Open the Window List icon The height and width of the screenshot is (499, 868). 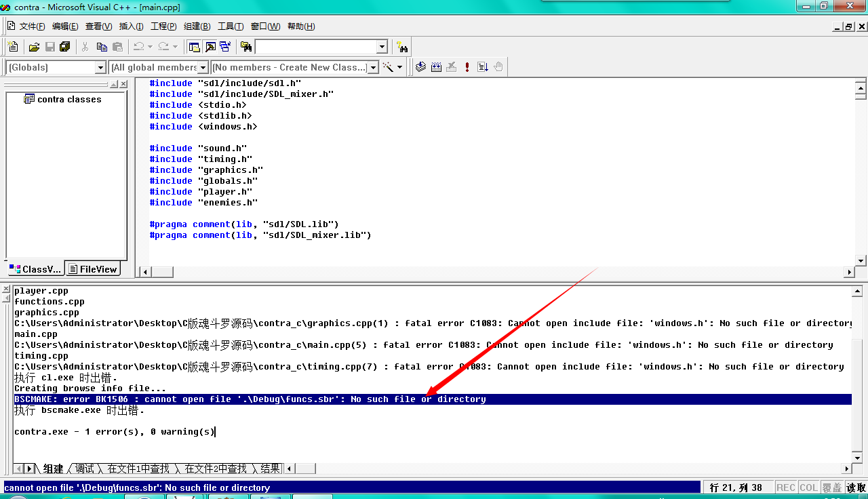pos(225,47)
